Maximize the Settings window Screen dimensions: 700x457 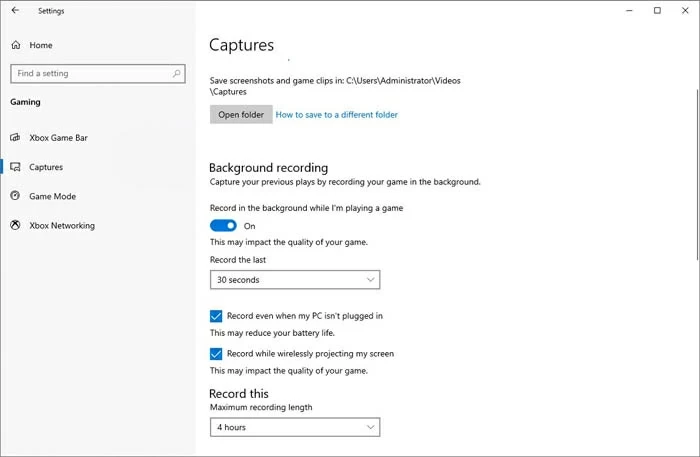[x=657, y=10]
